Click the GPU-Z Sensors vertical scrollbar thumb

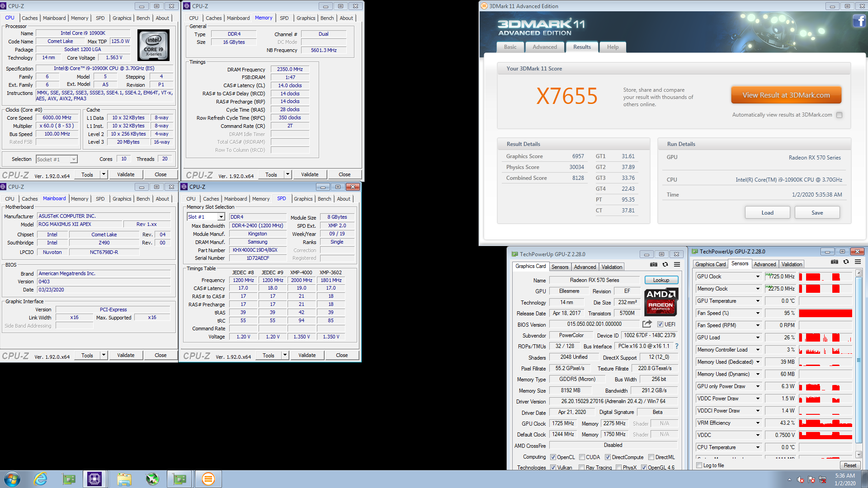click(859, 360)
